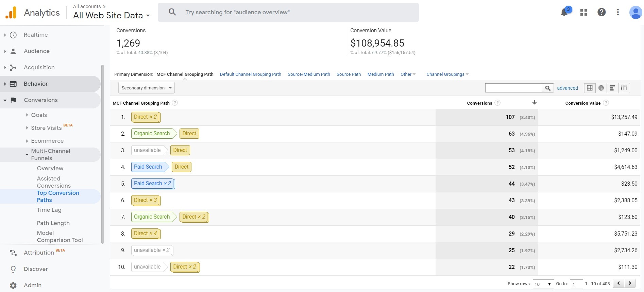Click the Attribution path icon

[x=13, y=253]
